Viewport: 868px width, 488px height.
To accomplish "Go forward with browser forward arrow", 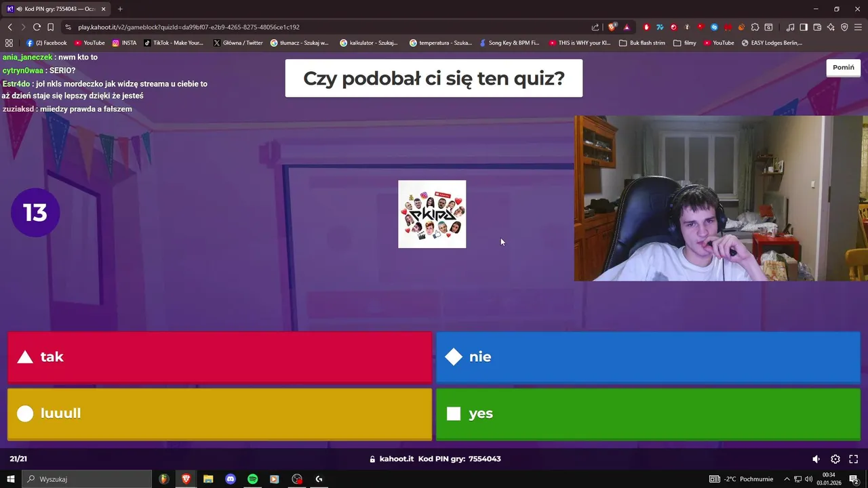I will click(x=23, y=27).
